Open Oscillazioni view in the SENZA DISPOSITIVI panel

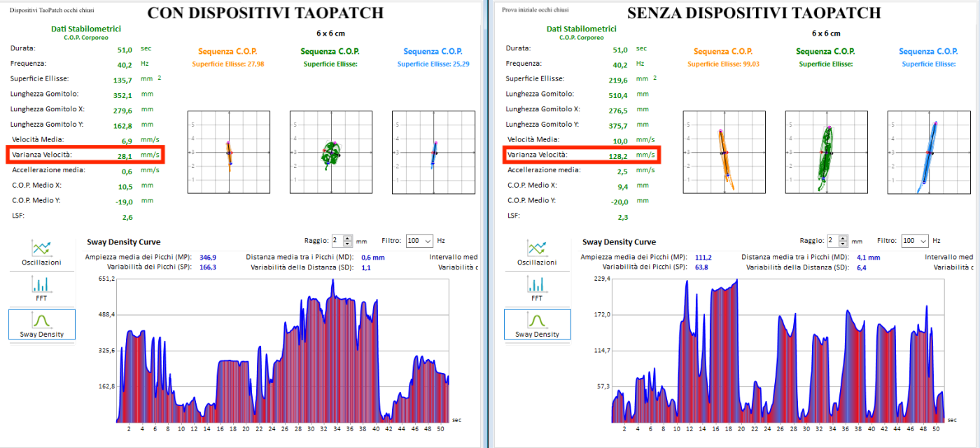click(537, 253)
